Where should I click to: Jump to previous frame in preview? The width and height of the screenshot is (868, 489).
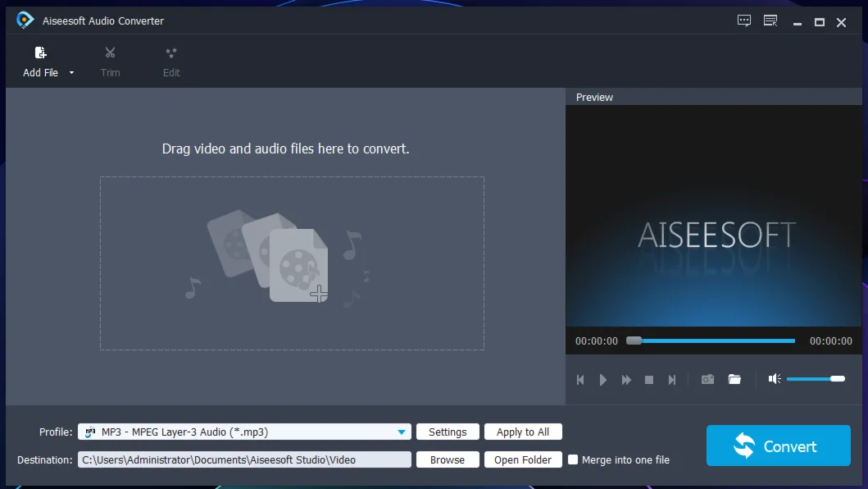pyautogui.click(x=580, y=380)
